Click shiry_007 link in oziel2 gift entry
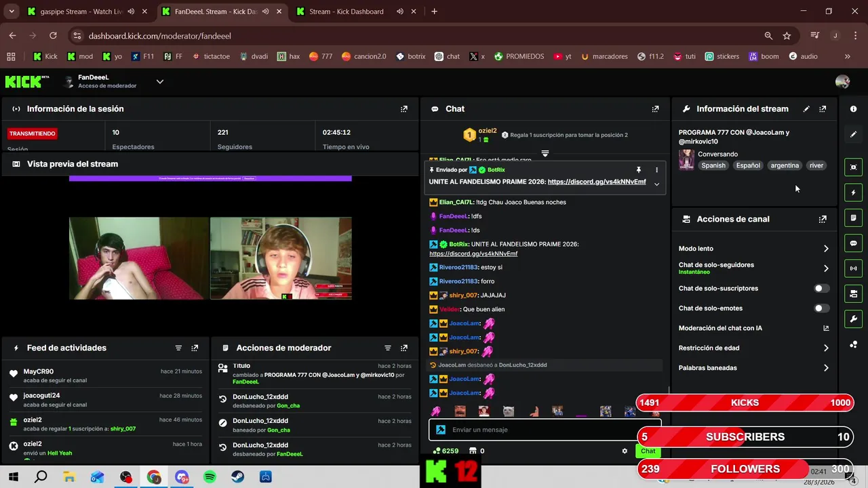This screenshot has width=868, height=488. point(123,429)
